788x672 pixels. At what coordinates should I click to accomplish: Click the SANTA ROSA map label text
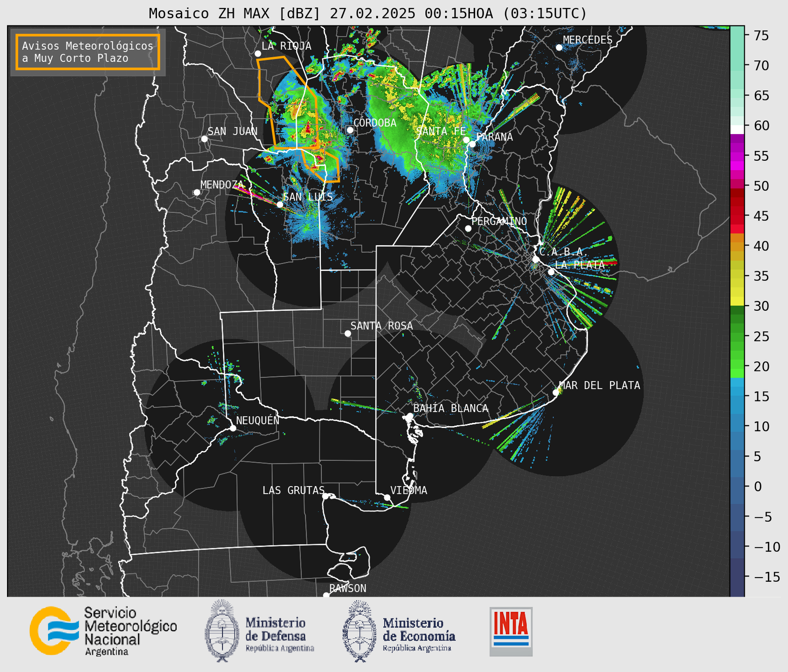(x=382, y=326)
